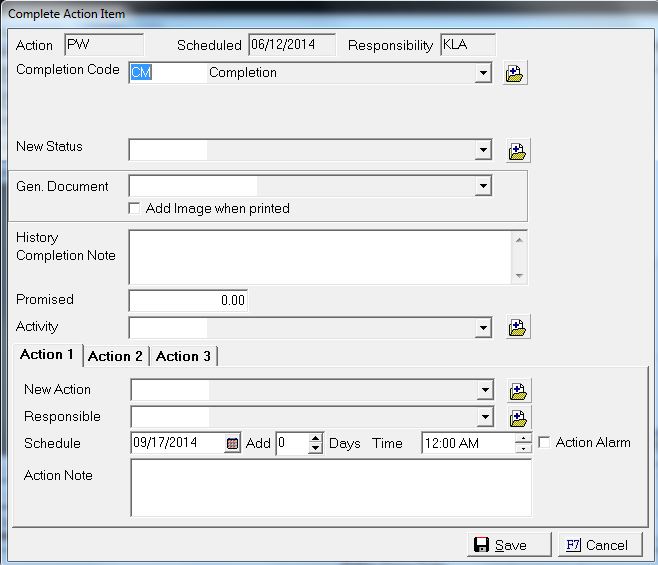Open lookup folder icon for Responsible field
This screenshot has height=565, width=658.
(x=518, y=418)
